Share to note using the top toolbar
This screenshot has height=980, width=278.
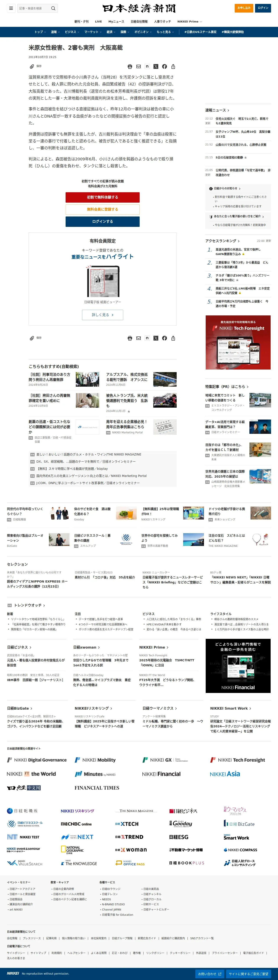coord(147,67)
